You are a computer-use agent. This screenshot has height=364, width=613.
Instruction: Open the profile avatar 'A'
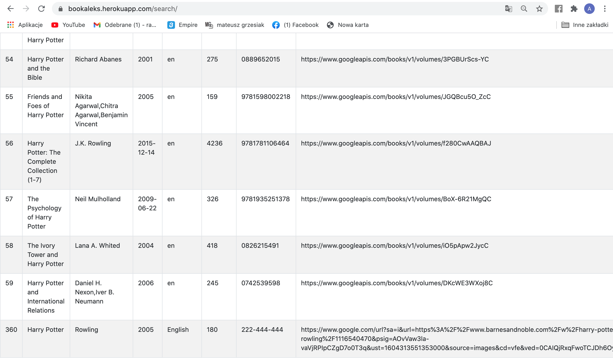(589, 9)
